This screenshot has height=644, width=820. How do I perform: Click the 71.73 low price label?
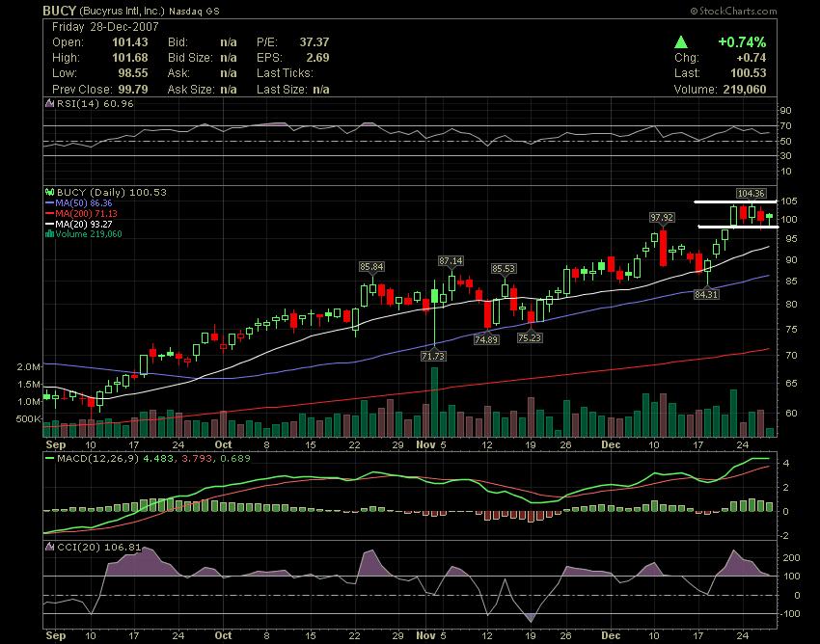(433, 356)
